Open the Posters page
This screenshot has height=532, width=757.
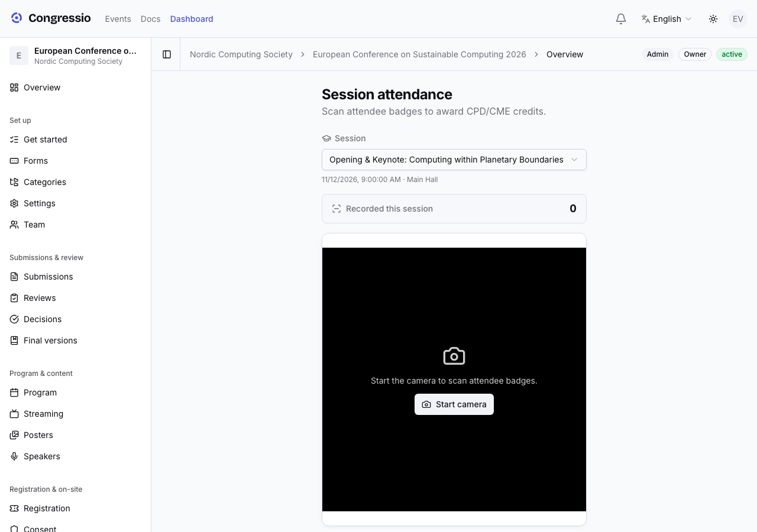pos(75,435)
